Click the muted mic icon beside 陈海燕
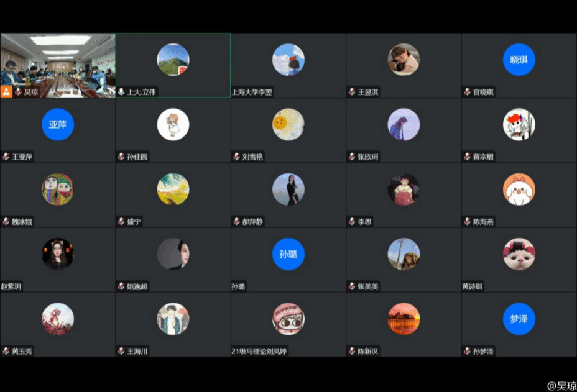Image resolution: width=577 pixels, height=392 pixels. click(x=467, y=222)
